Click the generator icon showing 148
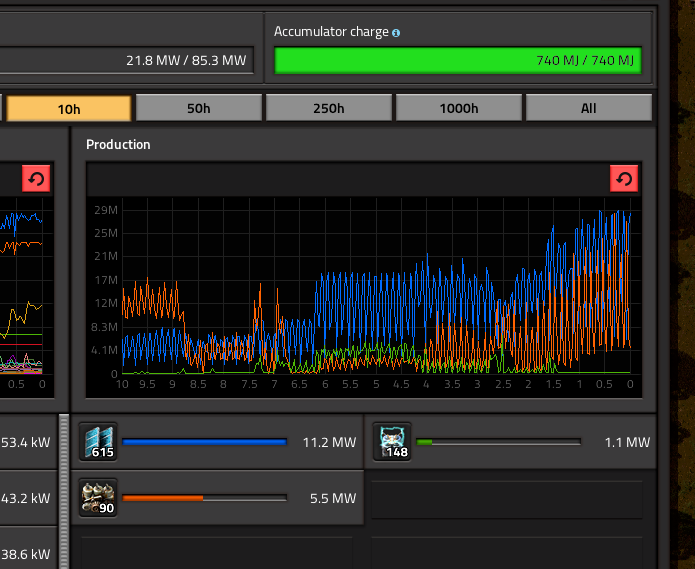695x569 pixels. (392, 441)
